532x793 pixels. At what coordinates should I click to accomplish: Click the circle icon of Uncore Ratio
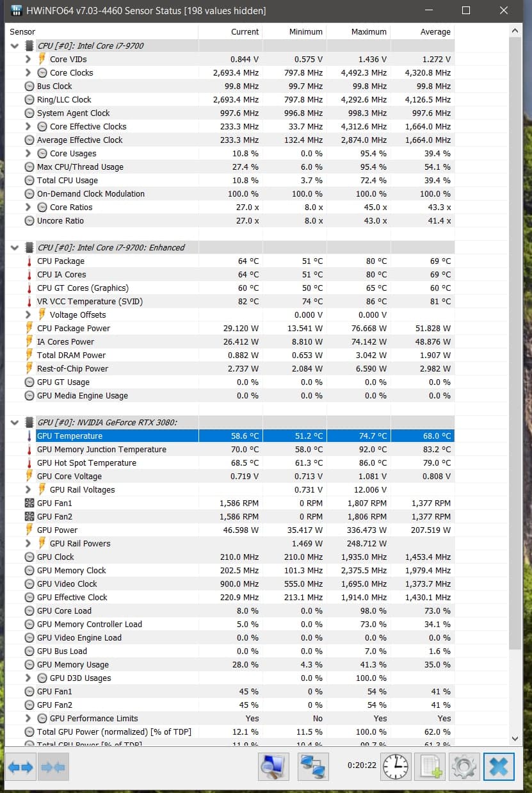tap(29, 220)
